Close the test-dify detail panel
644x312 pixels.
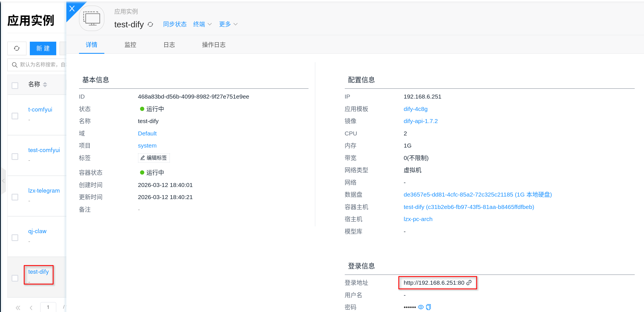tap(72, 8)
